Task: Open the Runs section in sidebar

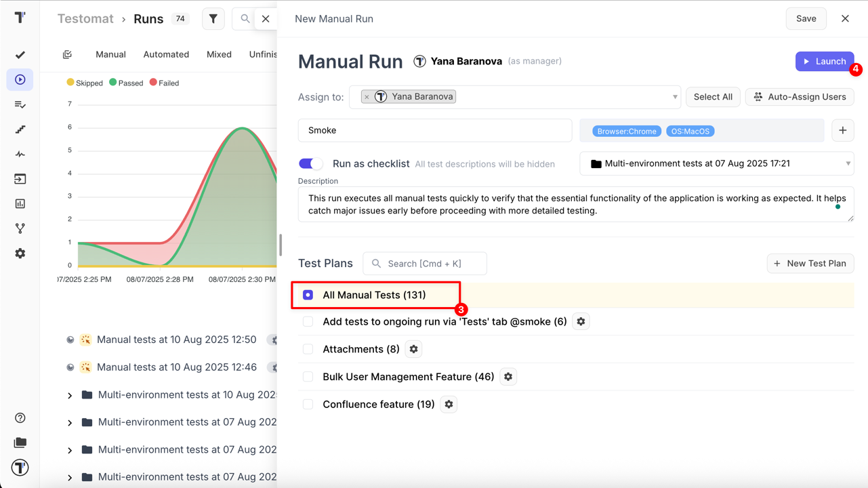Action: click(x=20, y=80)
